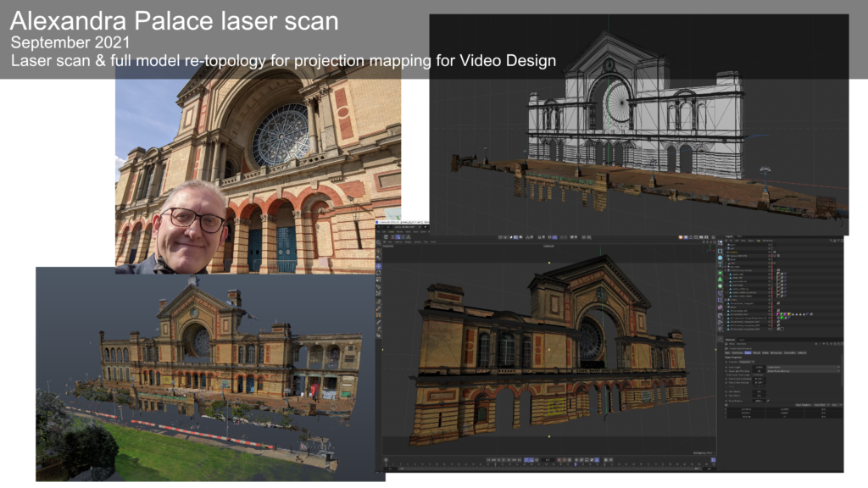
Task: Click current frame field in timeline
Action: pyautogui.click(x=548, y=460)
